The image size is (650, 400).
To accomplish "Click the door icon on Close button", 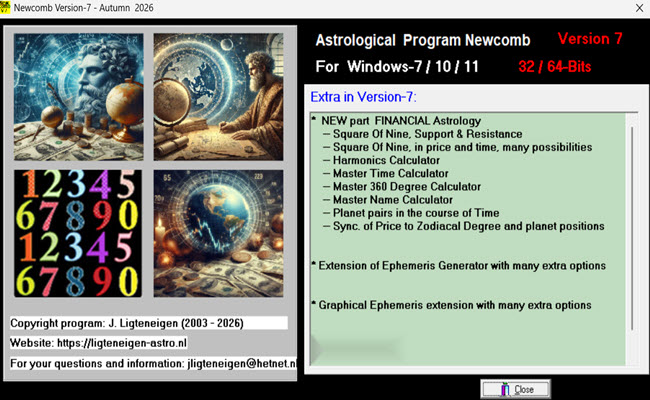I will [x=504, y=389].
